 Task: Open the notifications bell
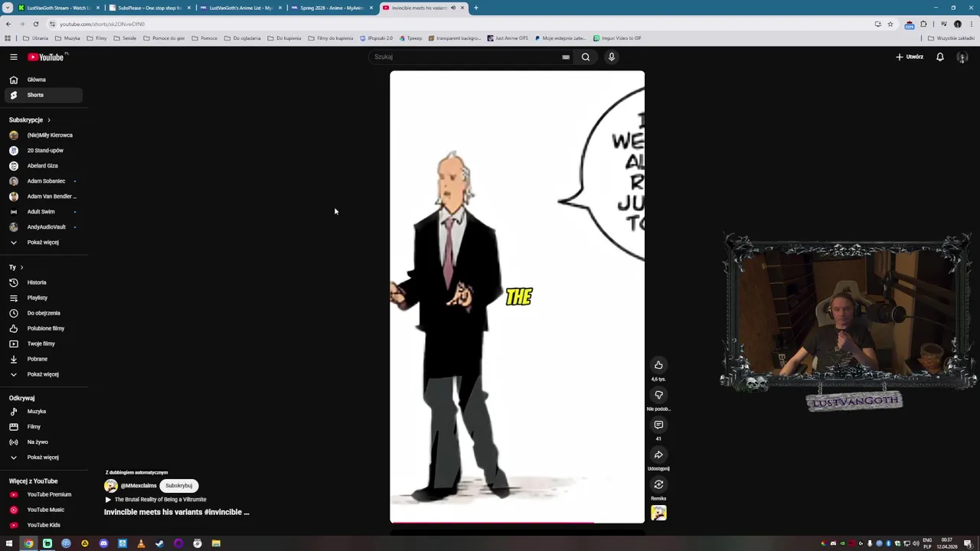coord(940,57)
